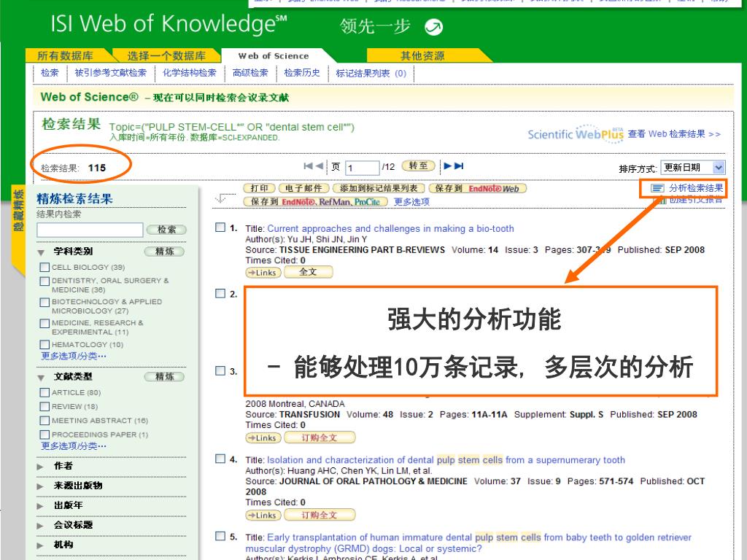Viewport: 747px width, 560px height.
Task: Click the 全文 button for result 1
Action: point(309,272)
